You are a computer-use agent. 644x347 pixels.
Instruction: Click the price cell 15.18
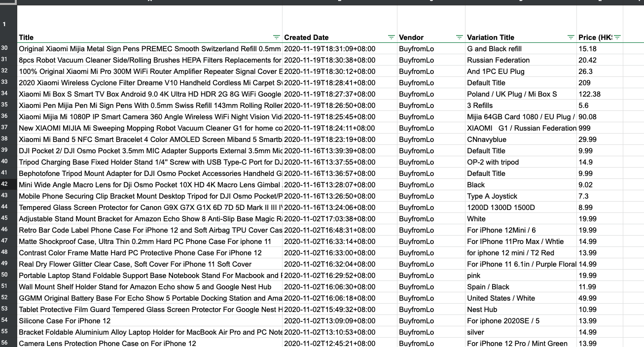pos(600,49)
